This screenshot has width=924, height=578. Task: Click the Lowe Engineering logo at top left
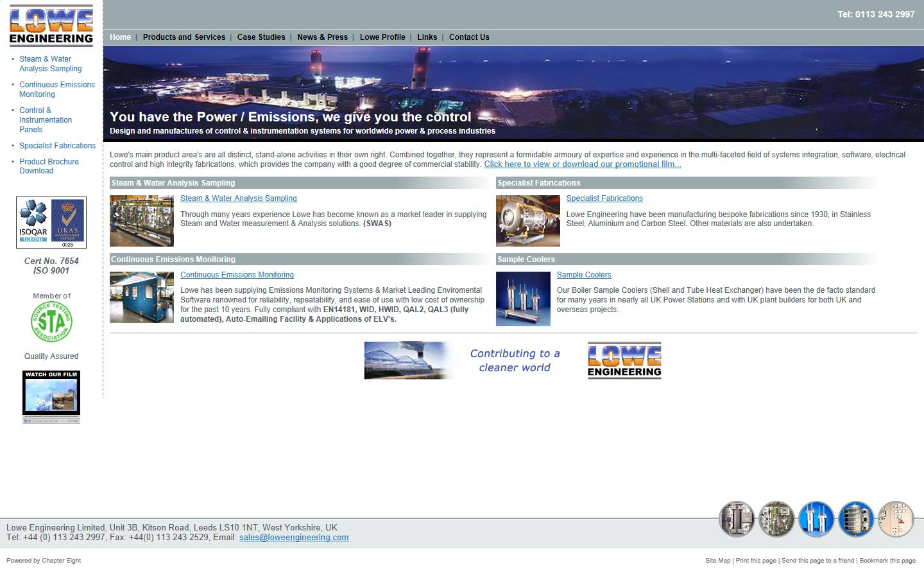tap(51, 26)
